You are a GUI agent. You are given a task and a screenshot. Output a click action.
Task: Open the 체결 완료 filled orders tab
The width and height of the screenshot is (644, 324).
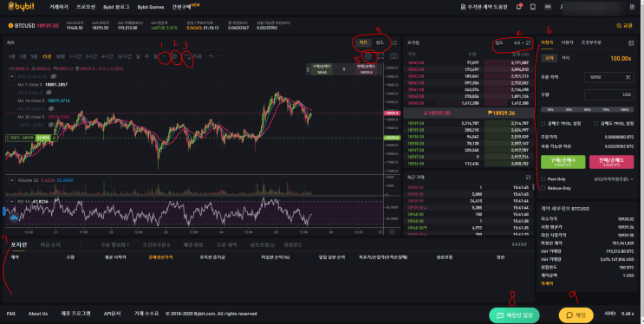(193, 245)
